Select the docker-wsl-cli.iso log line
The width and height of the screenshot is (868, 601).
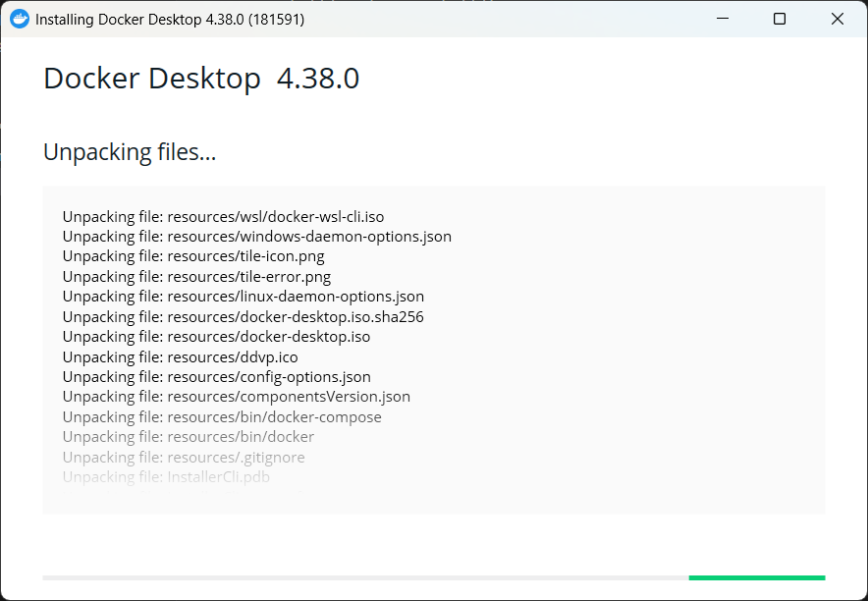point(223,217)
